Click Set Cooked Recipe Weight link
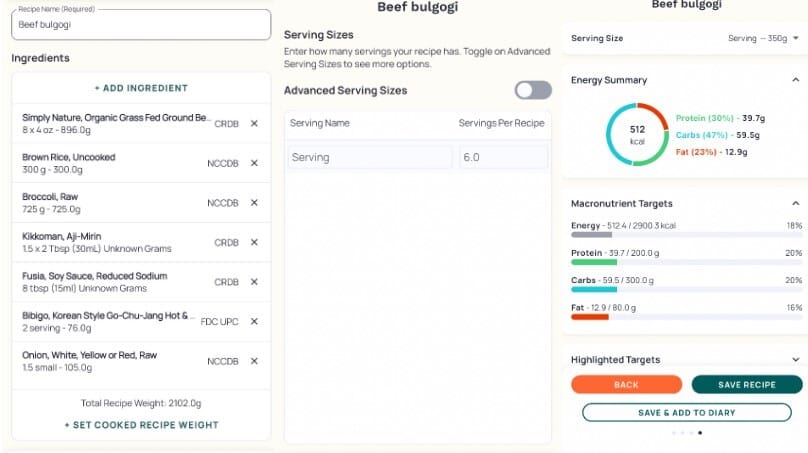Screen dimensions: 808x453 (141, 425)
